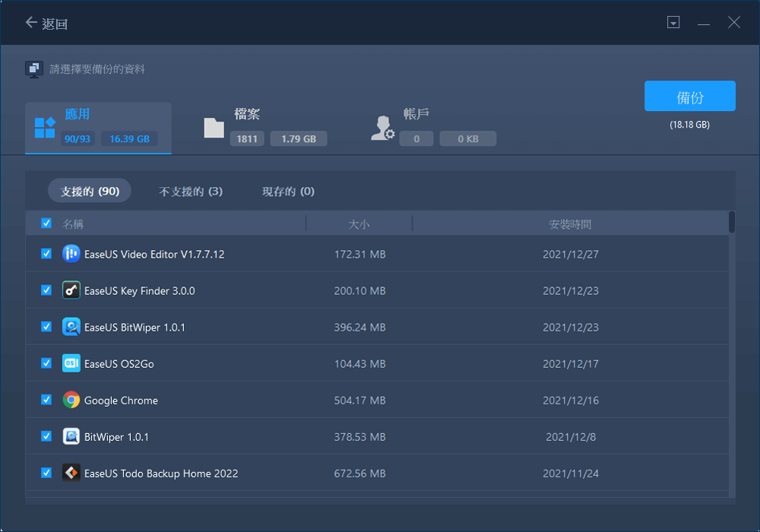Switch to the 檔案 tab
The width and height of the screenshot is (760, 532).
point(265,127)
